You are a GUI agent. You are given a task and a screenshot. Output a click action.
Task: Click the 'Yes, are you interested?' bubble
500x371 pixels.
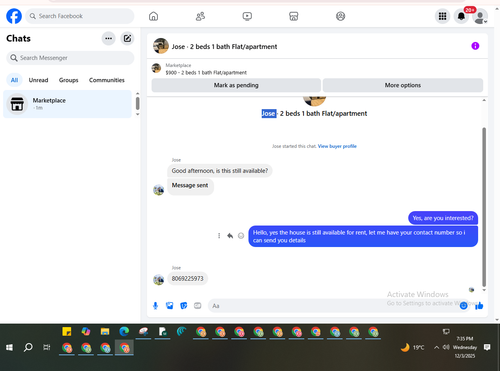[x=443, y=218]
